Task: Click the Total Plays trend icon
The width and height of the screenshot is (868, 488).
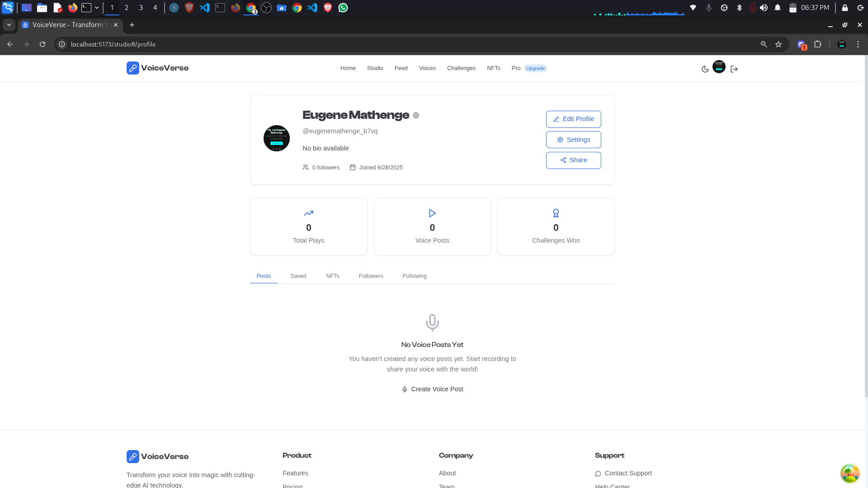Action: [308, 213]
